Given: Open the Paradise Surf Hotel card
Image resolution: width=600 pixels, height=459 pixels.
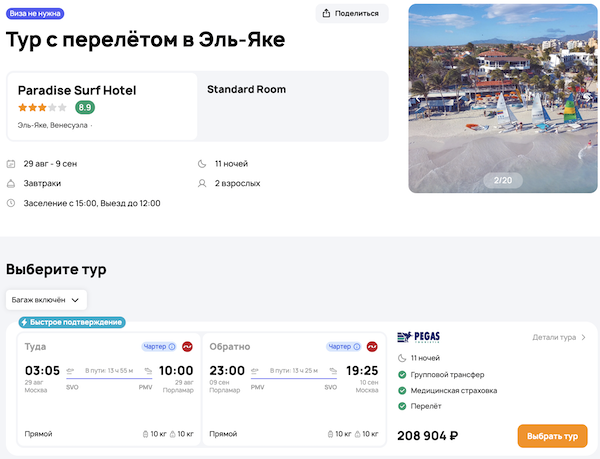Looking at the screenshot, I should [101, 105].
